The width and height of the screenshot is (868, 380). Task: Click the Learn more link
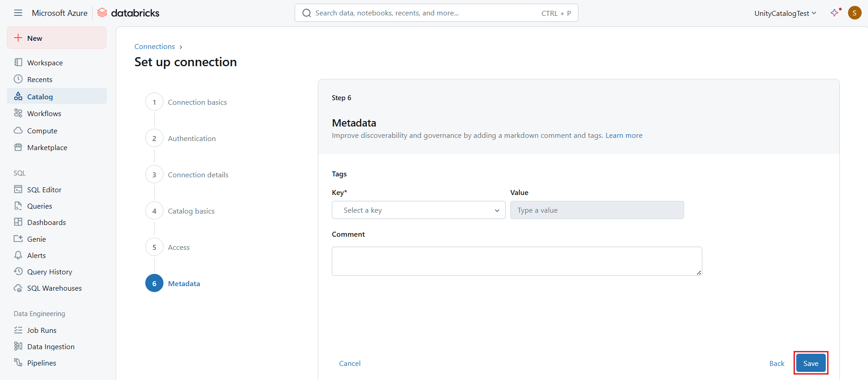click(x=624, y=135)
